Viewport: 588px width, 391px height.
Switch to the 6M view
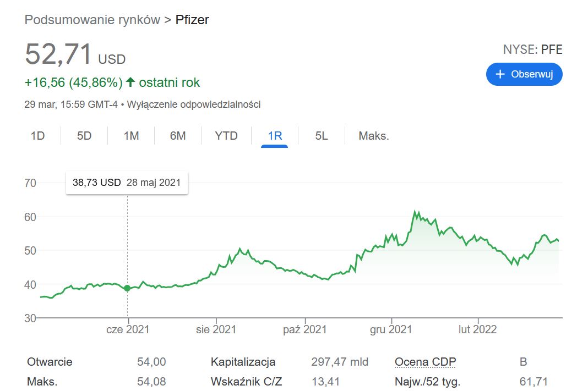coord(178,136)
